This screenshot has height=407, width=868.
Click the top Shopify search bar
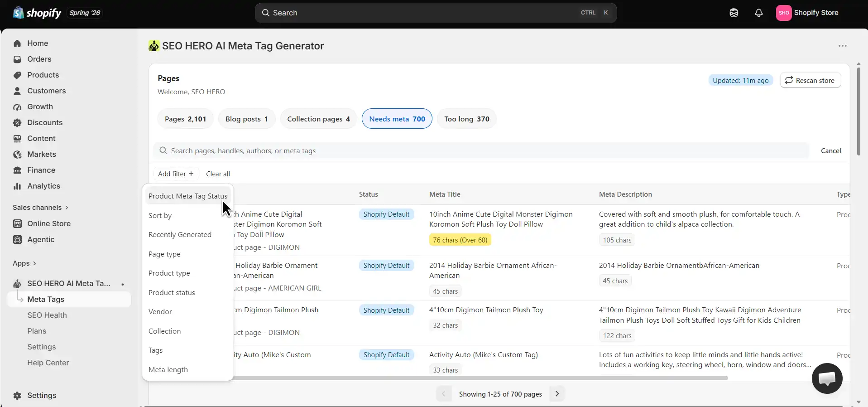(436, 13)
